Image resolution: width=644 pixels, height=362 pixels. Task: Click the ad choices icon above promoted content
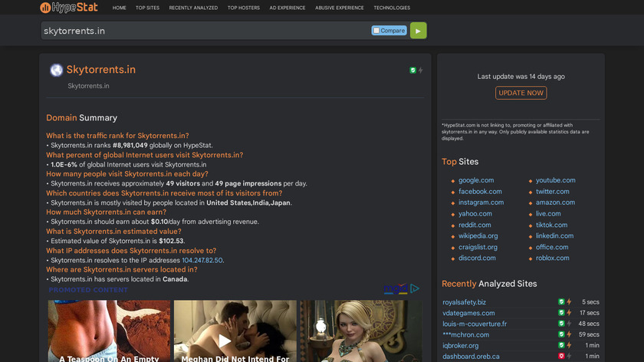click(415, 289)
